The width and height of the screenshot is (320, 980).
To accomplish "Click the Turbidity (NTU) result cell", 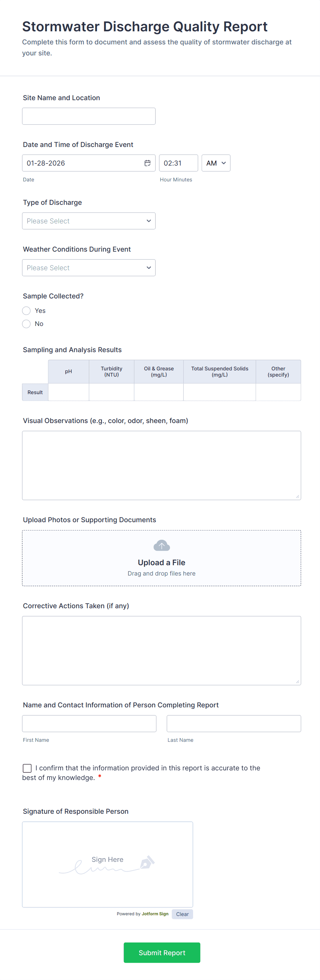I will [111, 392].
